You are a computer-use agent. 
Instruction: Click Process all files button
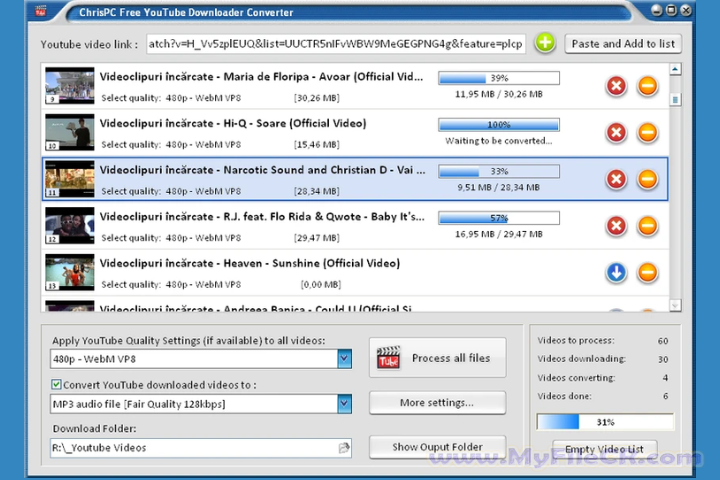pyautogui.click(x=438, y=358)
